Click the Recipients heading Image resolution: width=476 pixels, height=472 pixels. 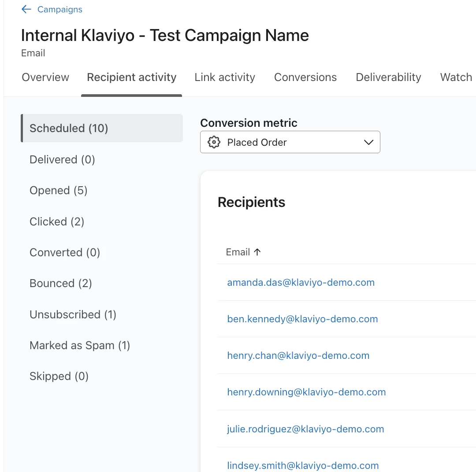251,203
